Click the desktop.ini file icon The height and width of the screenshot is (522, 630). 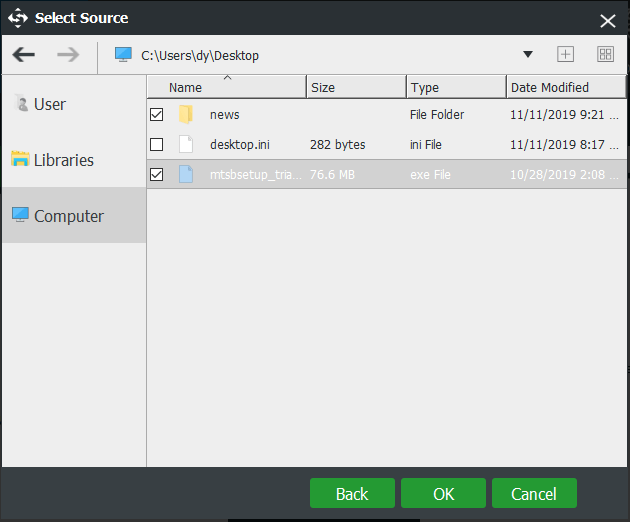point(186,145)
